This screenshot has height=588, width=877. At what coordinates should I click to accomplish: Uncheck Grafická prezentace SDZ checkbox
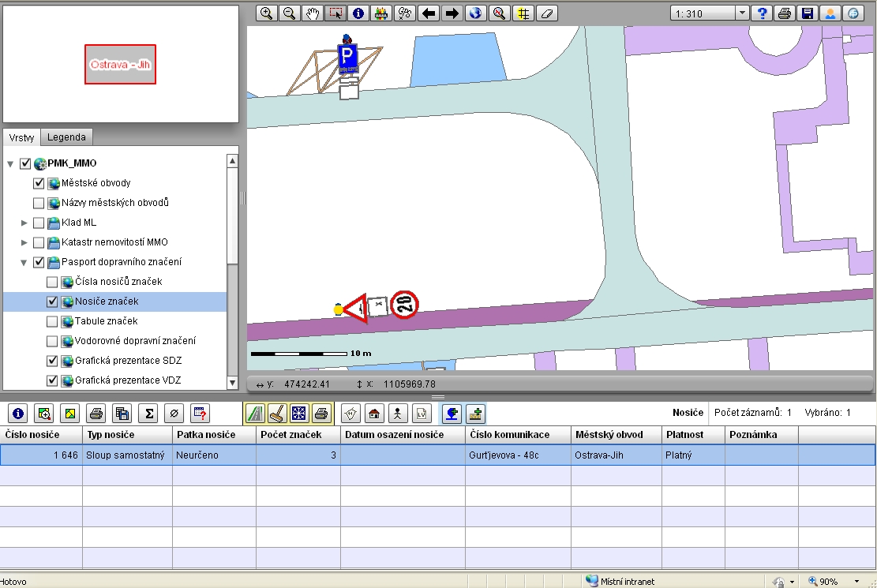point(52,361)
